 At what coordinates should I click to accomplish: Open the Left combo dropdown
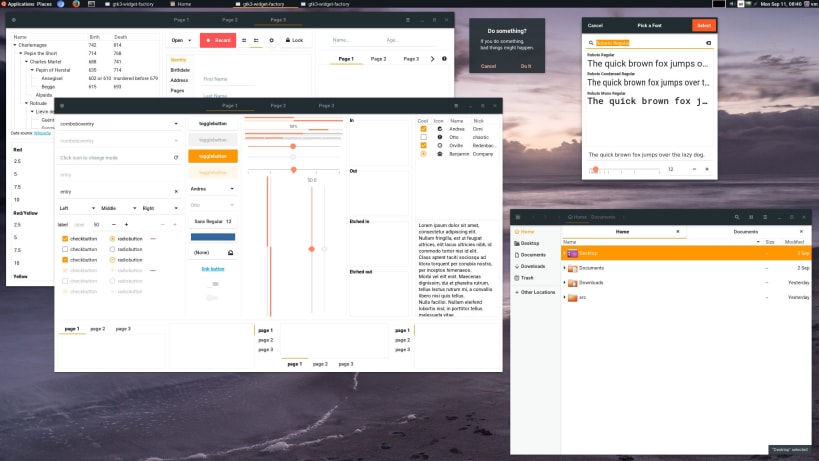[x=77, y=208]
